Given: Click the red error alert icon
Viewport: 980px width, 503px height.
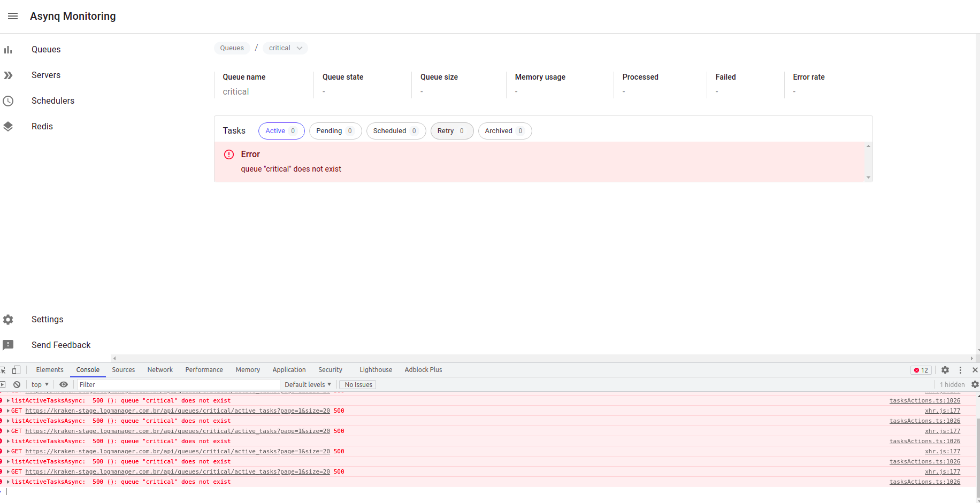Looking at the screenshot, I should tap(229, 154).
